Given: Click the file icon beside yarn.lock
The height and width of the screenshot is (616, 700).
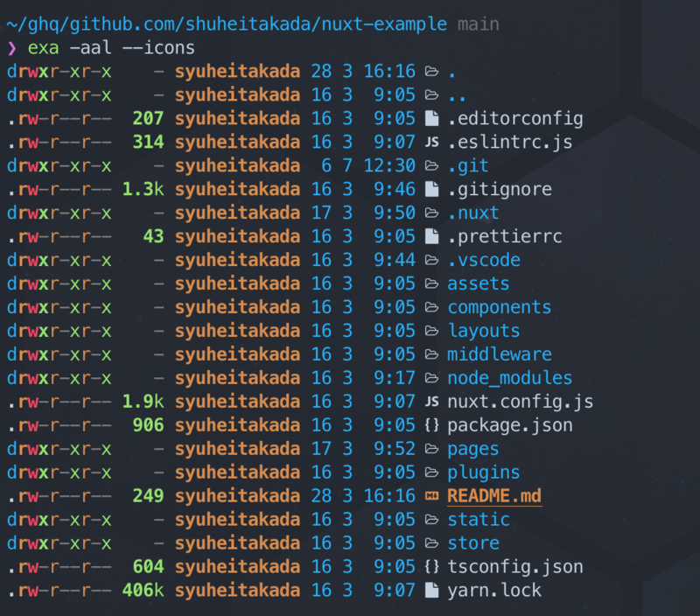Looking at the screenshot, I should (x=431, y=591).
